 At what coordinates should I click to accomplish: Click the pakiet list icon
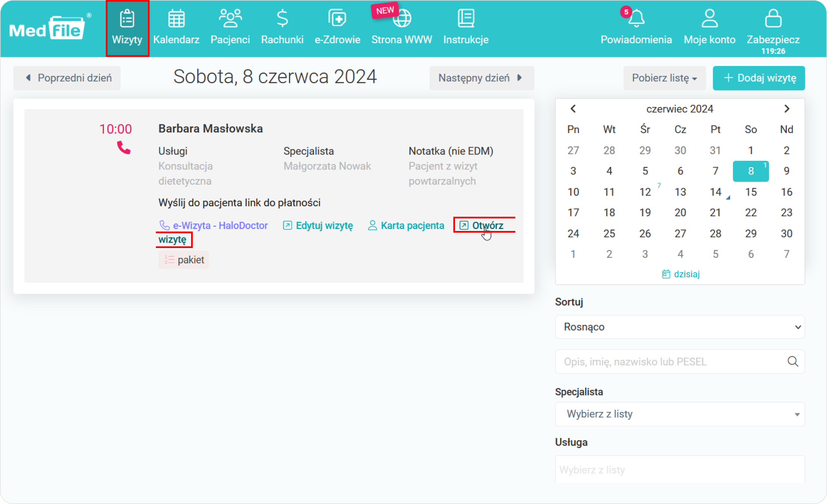(169, 260)
